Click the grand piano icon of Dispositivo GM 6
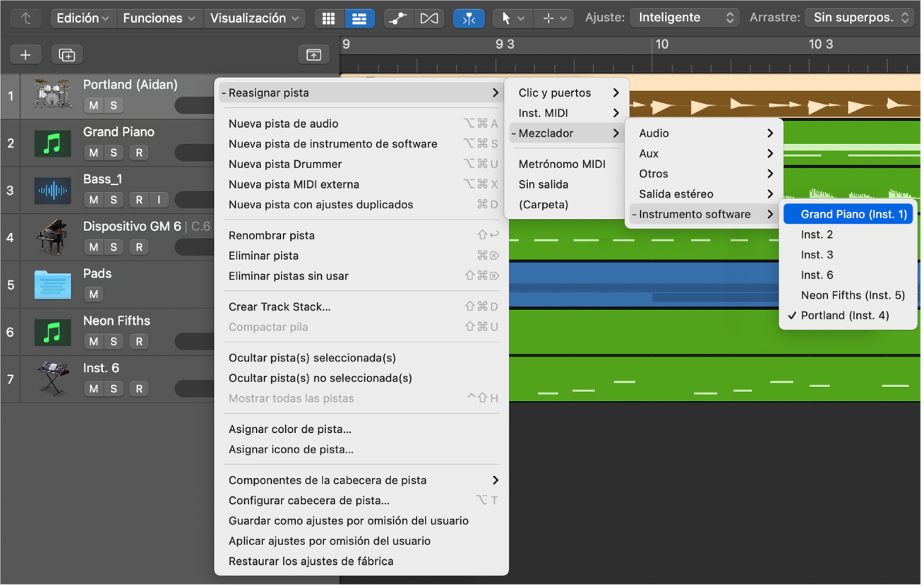 (53, 237)
